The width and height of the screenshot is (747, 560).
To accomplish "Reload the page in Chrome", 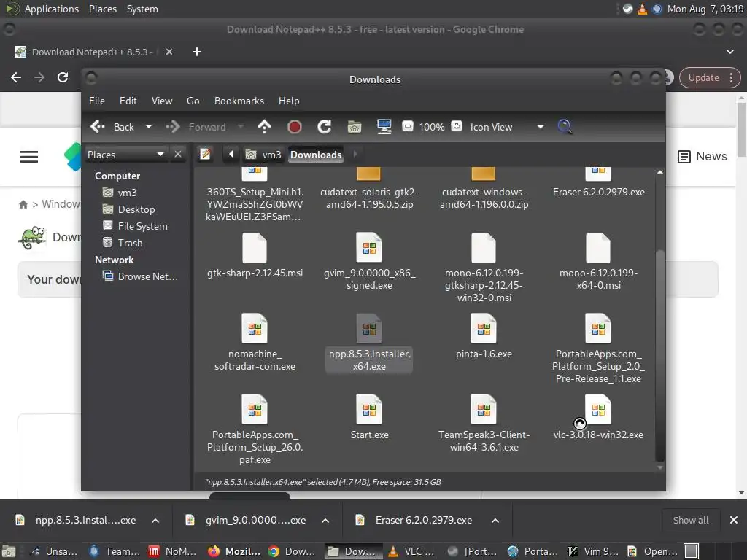I will coord(63,77).
